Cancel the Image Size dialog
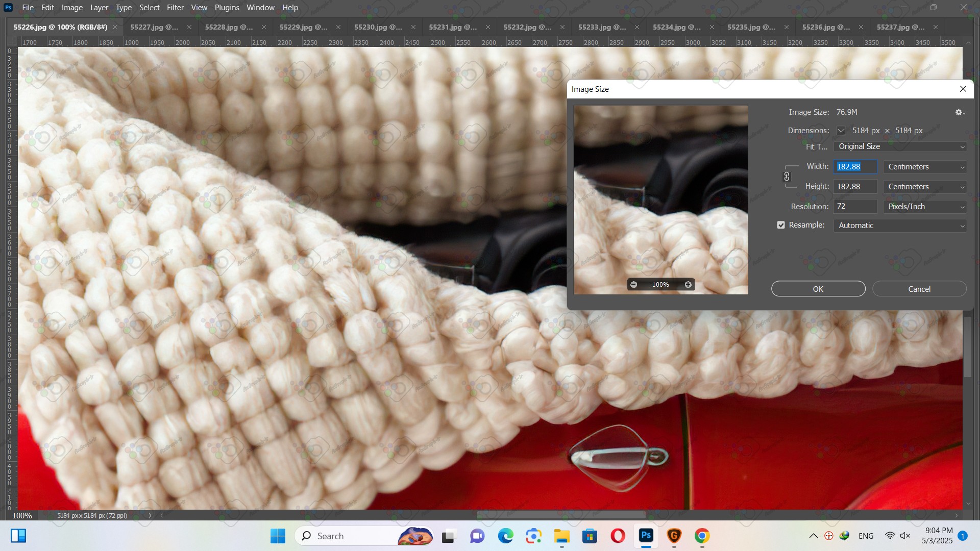The image size is (980, 551). pos(919,289)
